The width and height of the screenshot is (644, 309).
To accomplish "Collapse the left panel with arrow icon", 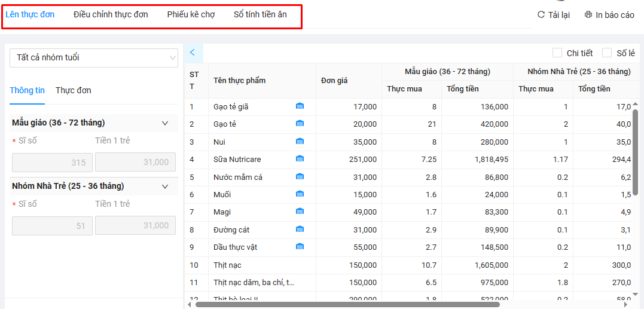I will click(x=193, y=53).
